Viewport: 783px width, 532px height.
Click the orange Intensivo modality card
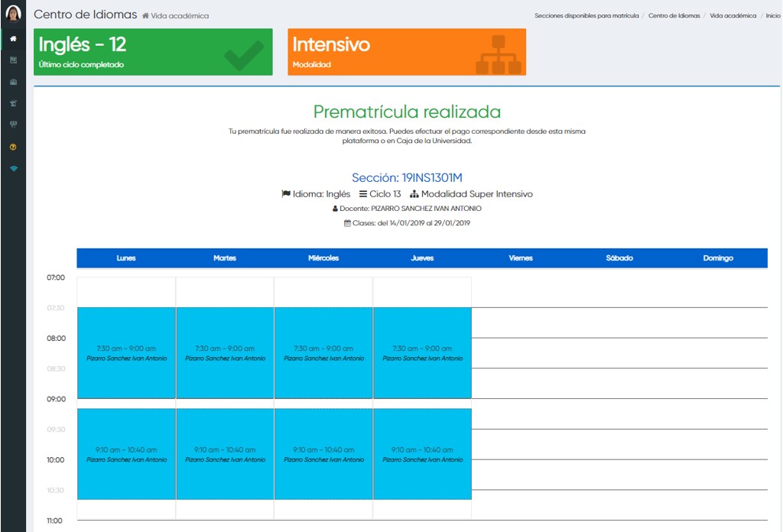[407, 52]
